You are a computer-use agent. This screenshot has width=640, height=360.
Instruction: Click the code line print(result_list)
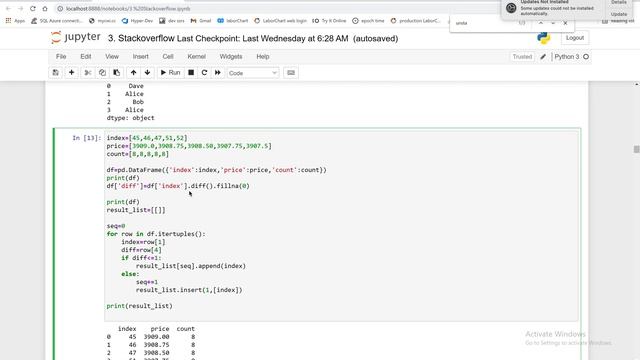click(x=140, y=306)
